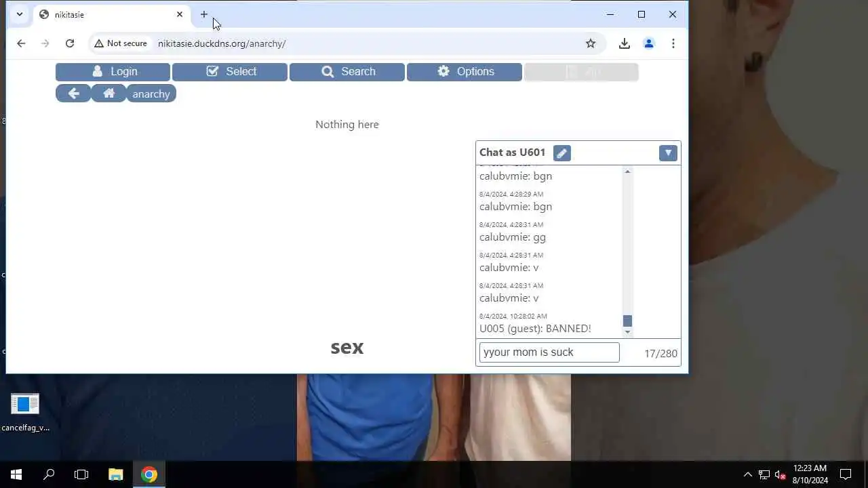The width and height of the screenshot is (868, 488).
Task: Click Chrome icon on taskbar
Action: point(149,474)
